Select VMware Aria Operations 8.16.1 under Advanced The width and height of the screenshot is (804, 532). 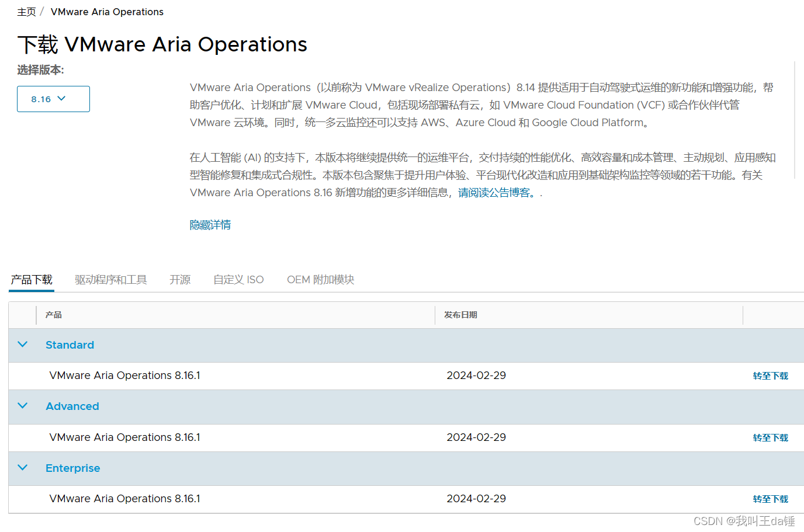[x=124, y=437]
